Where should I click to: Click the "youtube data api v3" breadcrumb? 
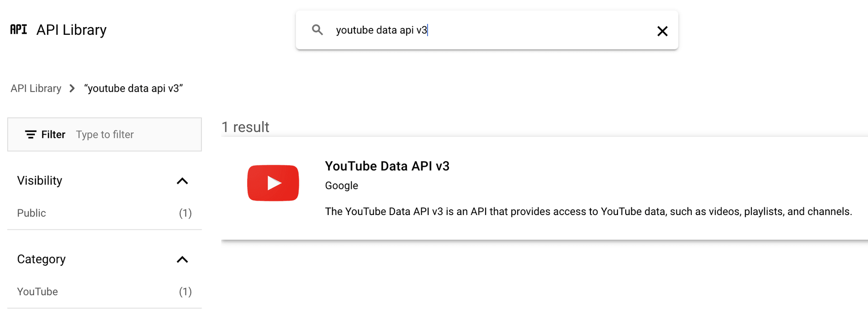[x=133, y=89]
